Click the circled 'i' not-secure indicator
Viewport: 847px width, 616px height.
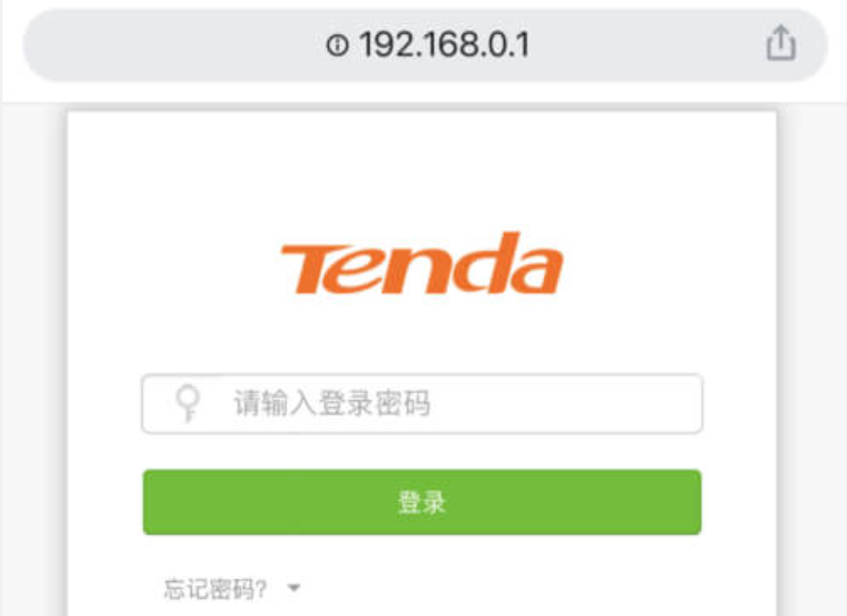tap(337, 45)
